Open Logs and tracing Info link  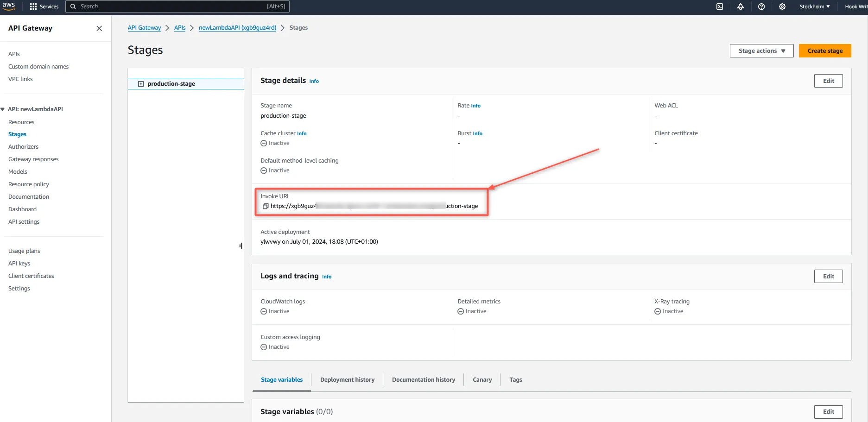tap(327, 277)
